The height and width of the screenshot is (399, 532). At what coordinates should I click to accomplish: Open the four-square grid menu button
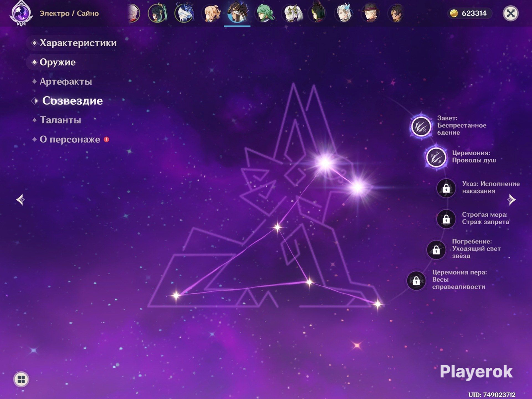(x=21, y=379)
